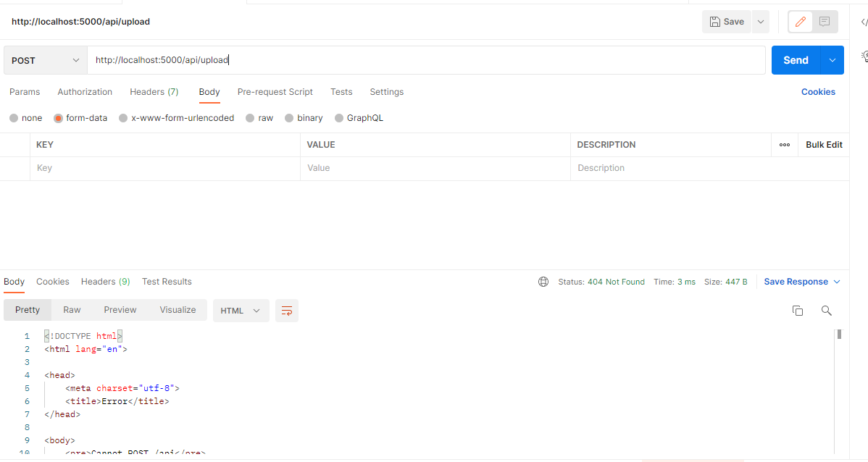Open the Test Results tab

[167, 282]
